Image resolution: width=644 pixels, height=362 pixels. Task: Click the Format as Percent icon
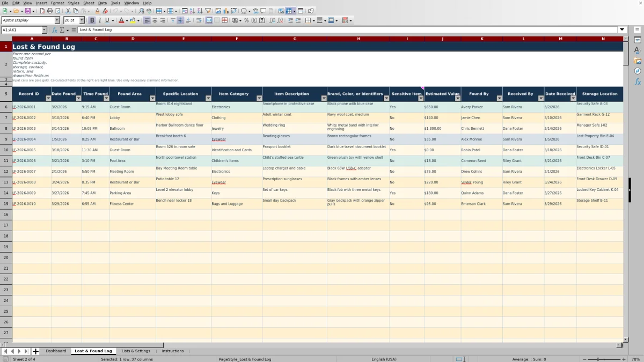[x=246, y=20]
